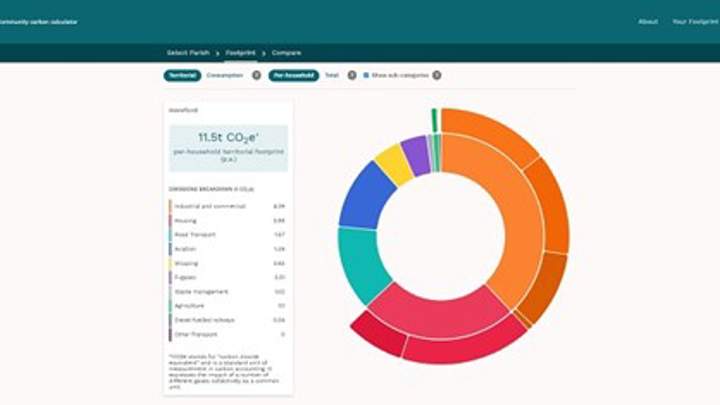Click the purple F-gases chart segment
The image size is (720, 405).
coord(415,155)
